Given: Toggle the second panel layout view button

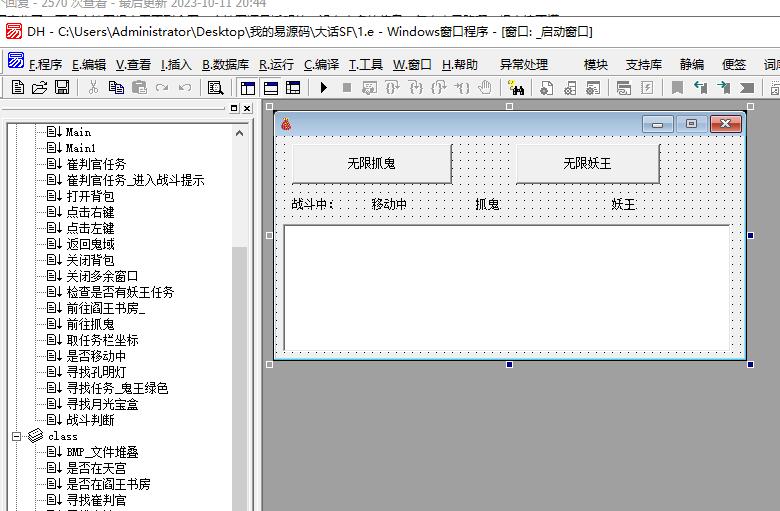Looking at the screenshot, I should click(x=270, y=88).
